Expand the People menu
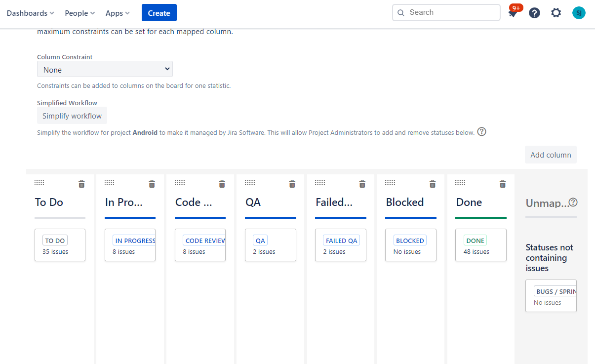The height and width of the screenshot is (364, 595). click(79, 13)
